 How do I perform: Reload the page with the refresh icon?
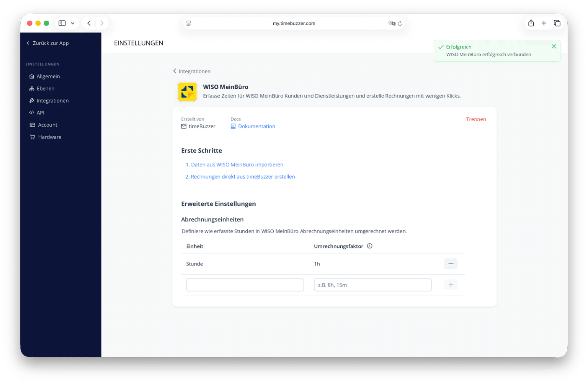coord(400,23)
